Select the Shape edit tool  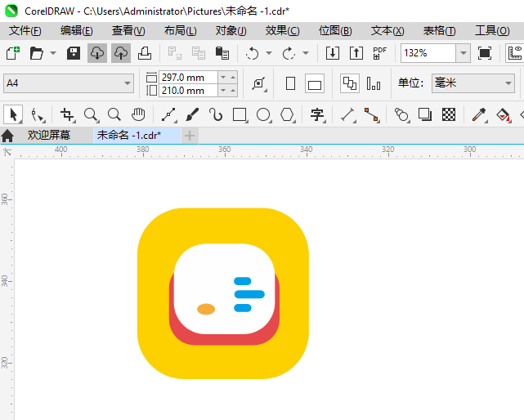point(37,114)
